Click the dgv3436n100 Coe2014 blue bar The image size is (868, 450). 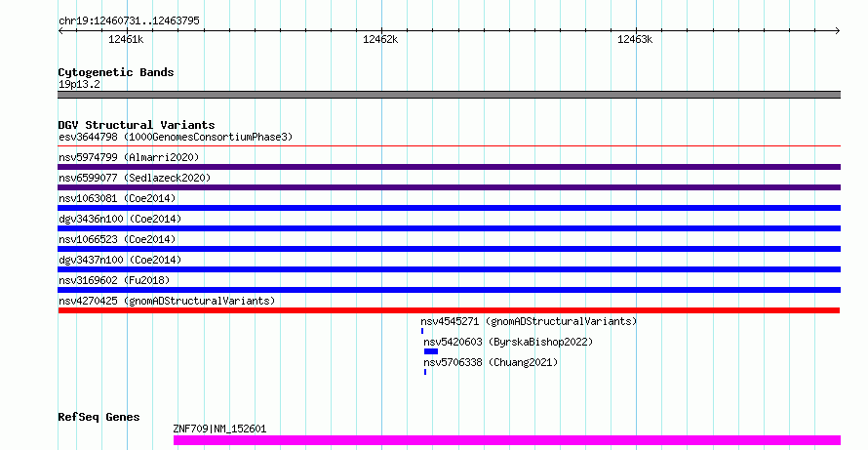[449, 228]
